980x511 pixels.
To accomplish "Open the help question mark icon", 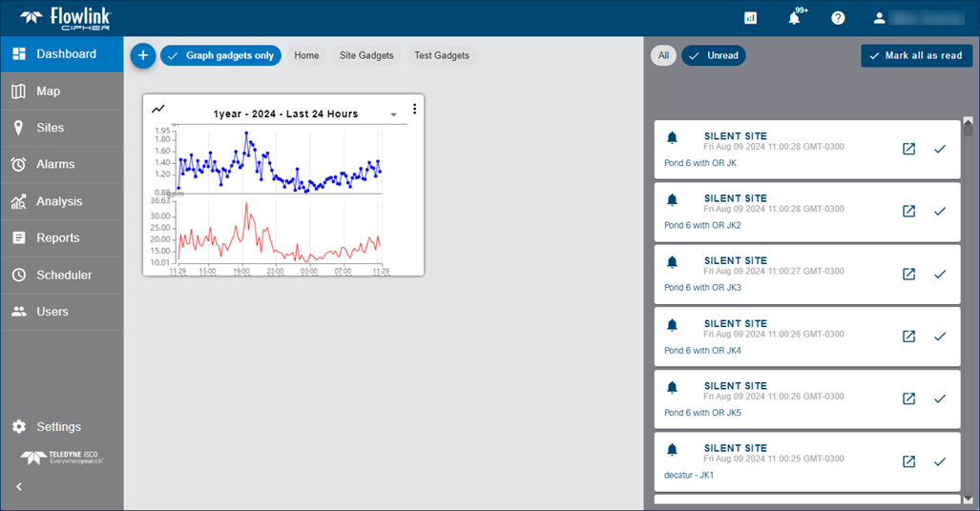I will click(838, 18).
